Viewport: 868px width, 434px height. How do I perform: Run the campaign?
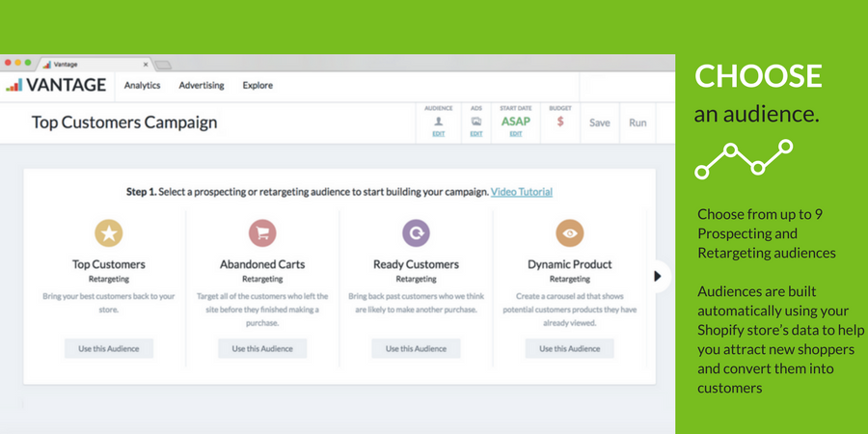[637, 122]
